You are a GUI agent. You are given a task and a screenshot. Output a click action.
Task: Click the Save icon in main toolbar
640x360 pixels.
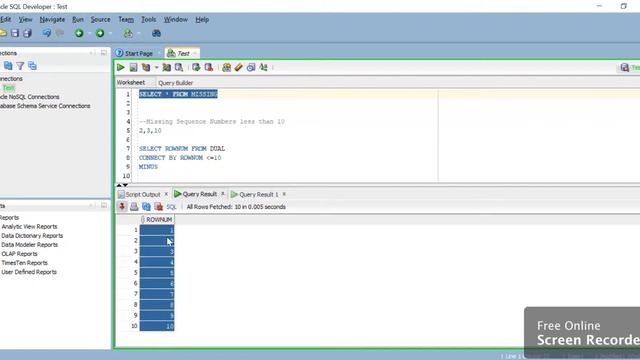point(15,33)
